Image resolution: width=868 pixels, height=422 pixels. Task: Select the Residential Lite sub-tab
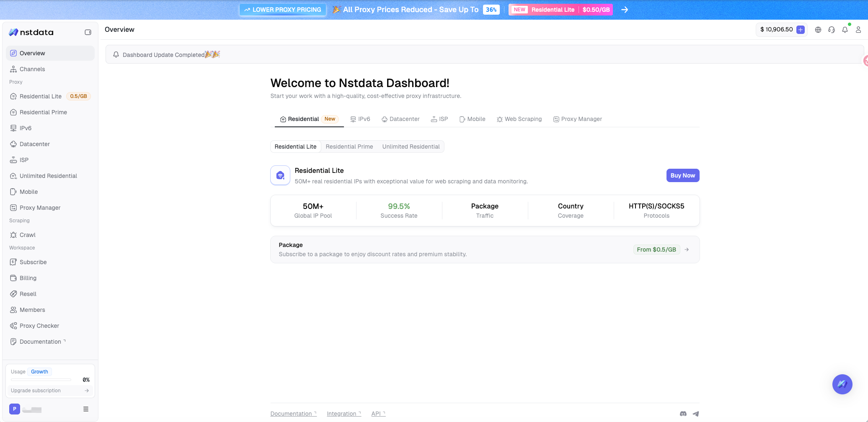click(296, 147)
